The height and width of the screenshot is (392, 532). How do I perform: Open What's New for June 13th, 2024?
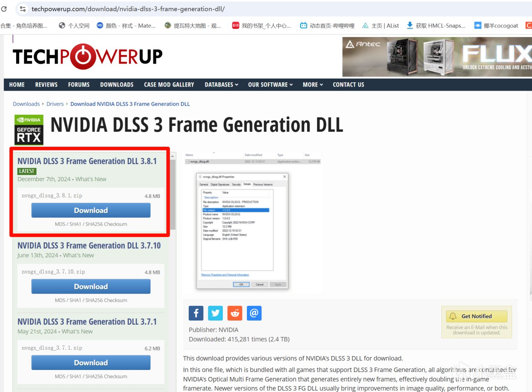[x=79, y=255]
